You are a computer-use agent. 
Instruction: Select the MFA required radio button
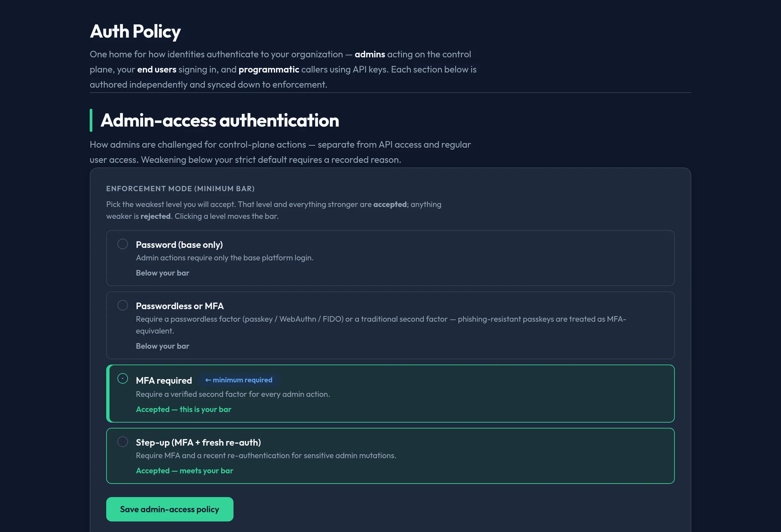click(x=123, y=378)
